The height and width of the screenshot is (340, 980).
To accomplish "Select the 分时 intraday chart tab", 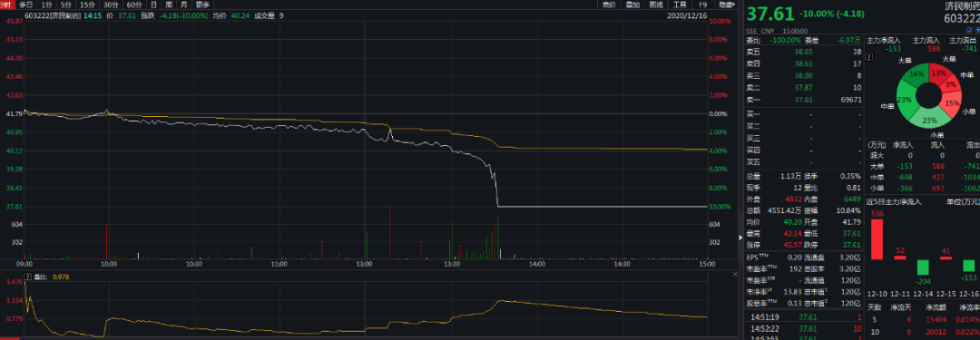I will [x=7, y=5].
